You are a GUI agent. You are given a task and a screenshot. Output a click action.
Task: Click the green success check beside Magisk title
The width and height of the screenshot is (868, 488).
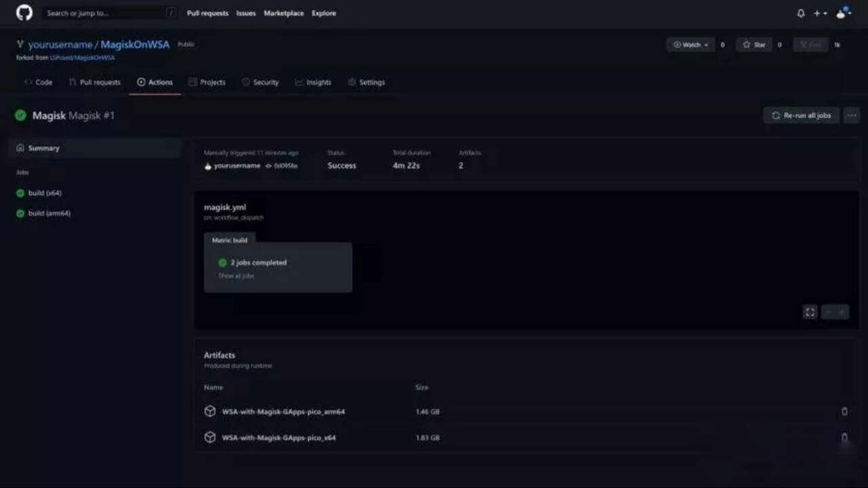point(20,115)
